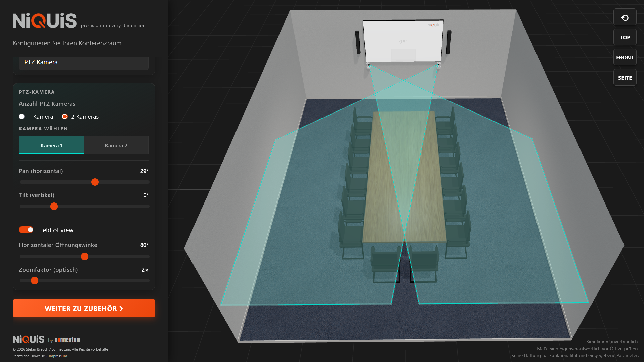
Task: Click the connectum logo in footer
Action: tap(68, 340)
